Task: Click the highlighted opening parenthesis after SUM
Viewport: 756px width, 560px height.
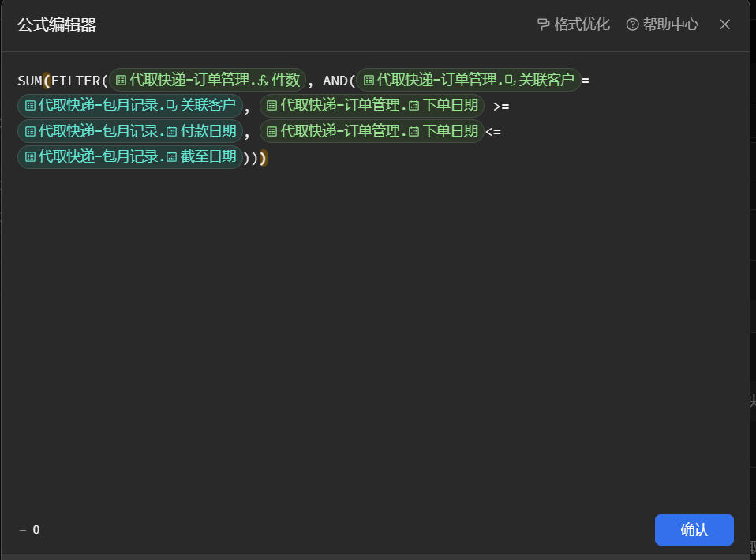Action: [x=47, y=80]
